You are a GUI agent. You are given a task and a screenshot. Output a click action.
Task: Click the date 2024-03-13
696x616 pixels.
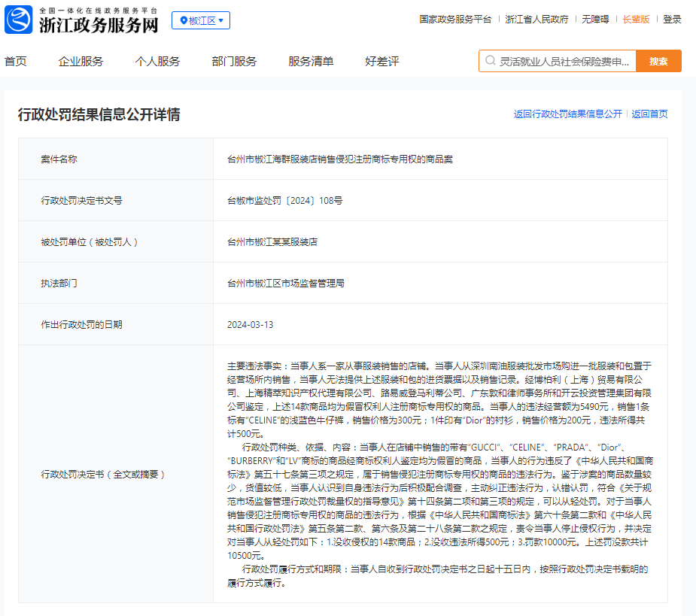click(x=251, y=324)
